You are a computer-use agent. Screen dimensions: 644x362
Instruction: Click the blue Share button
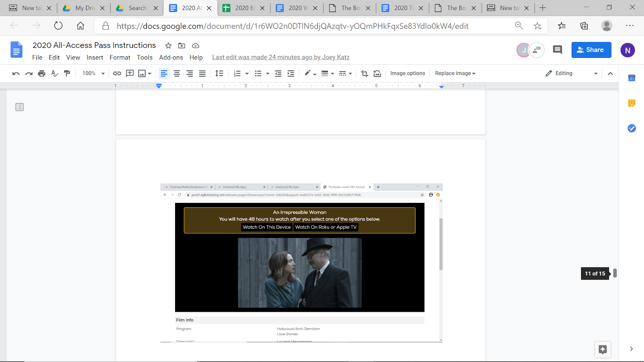(591, 50)
